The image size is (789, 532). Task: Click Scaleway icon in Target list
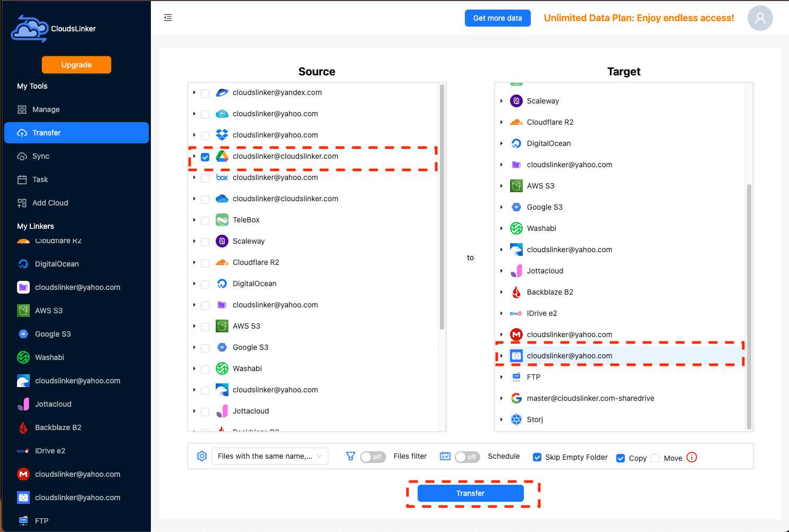pyautogui.click(x=516, y=101)
